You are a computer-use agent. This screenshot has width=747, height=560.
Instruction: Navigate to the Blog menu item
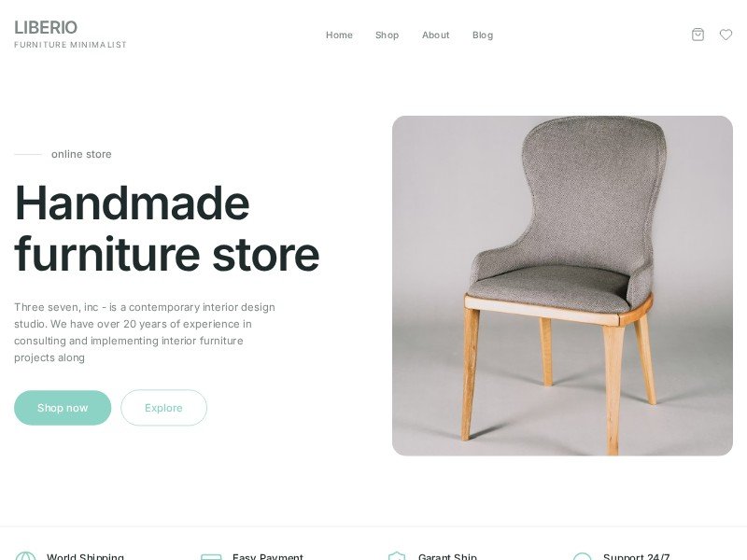483,35
